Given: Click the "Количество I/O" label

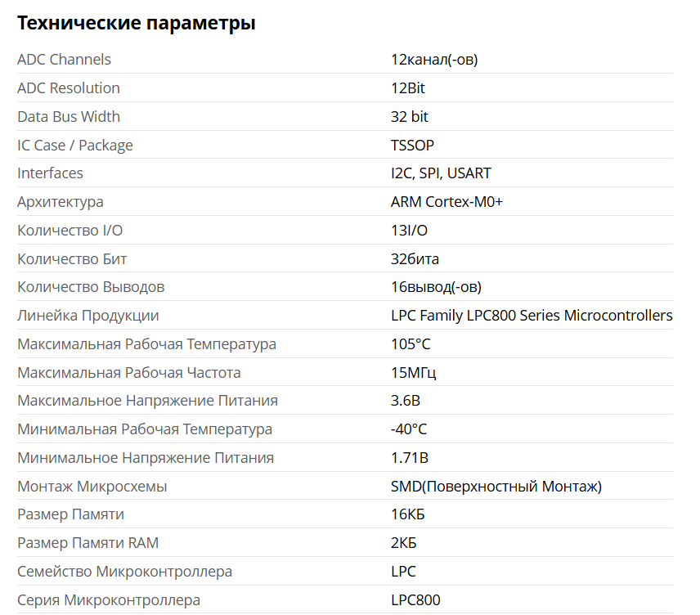Looking at the screenshot, I should click(70, 231).
